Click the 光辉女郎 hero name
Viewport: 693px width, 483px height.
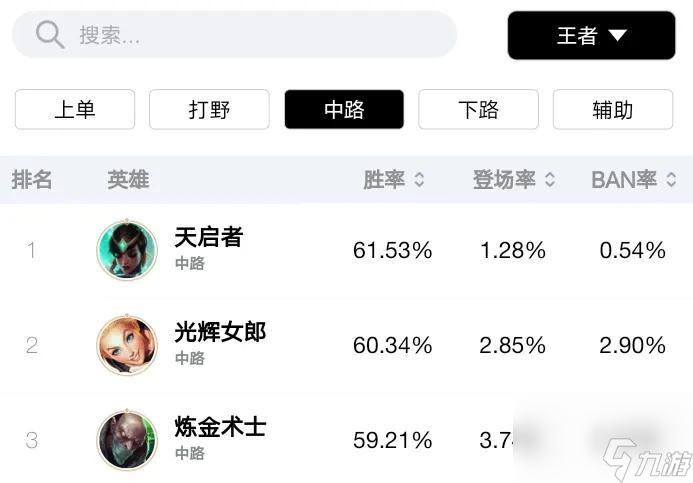click(x=220, y=332)
